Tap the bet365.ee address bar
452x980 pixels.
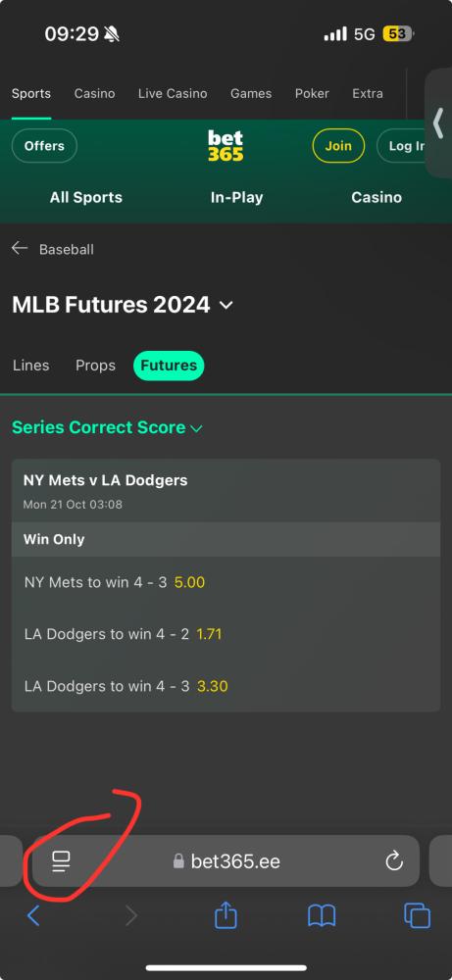pyautogui.click(x=226, y=861)
